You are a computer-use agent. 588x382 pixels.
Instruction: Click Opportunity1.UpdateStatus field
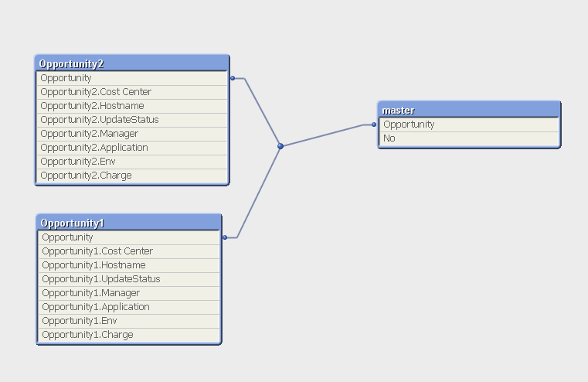(x=129, y=279)
